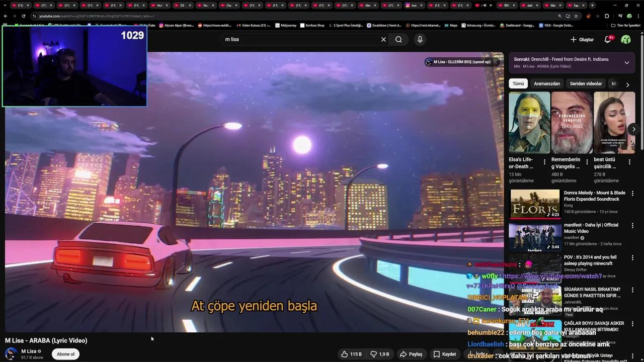The height and width of the screenshot is (362, 644).
Task: Open Excalidraw bookmark
Action: pyautogui.click(x=383, y=25)
